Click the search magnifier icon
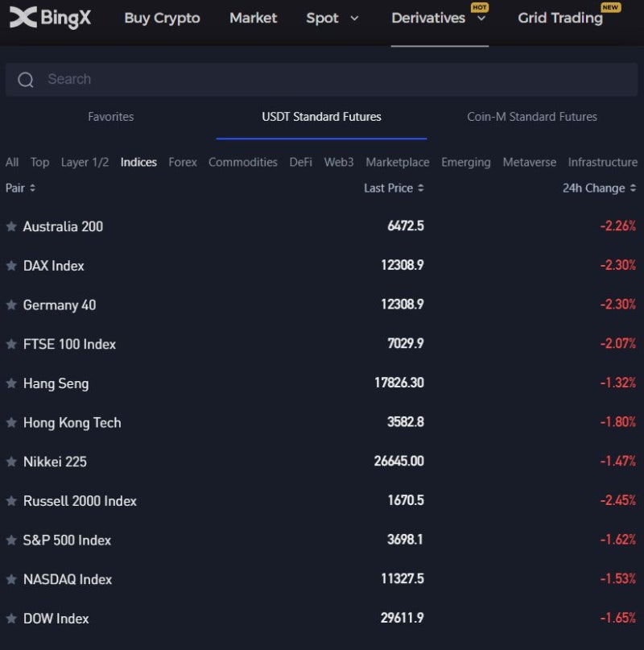The height and width of the screenshot is (650, 644). (26, 80)
